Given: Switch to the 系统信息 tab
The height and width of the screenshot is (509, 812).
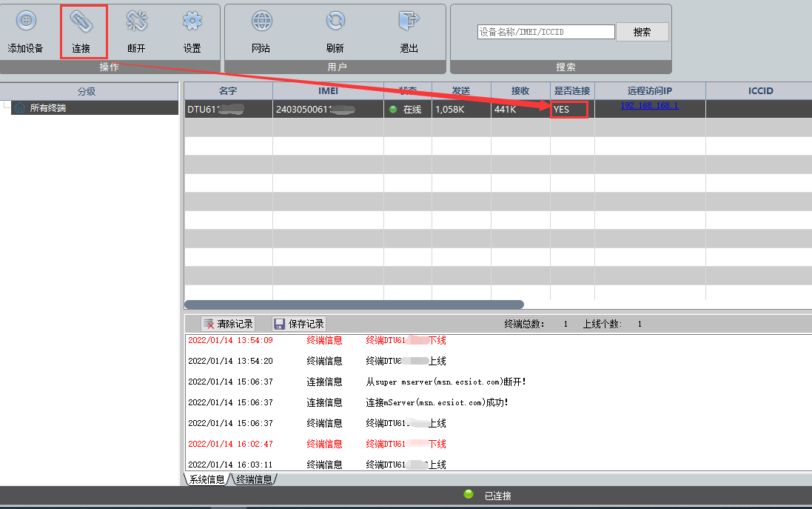Looking at the screenshot, I should click(x=207, y=479).
